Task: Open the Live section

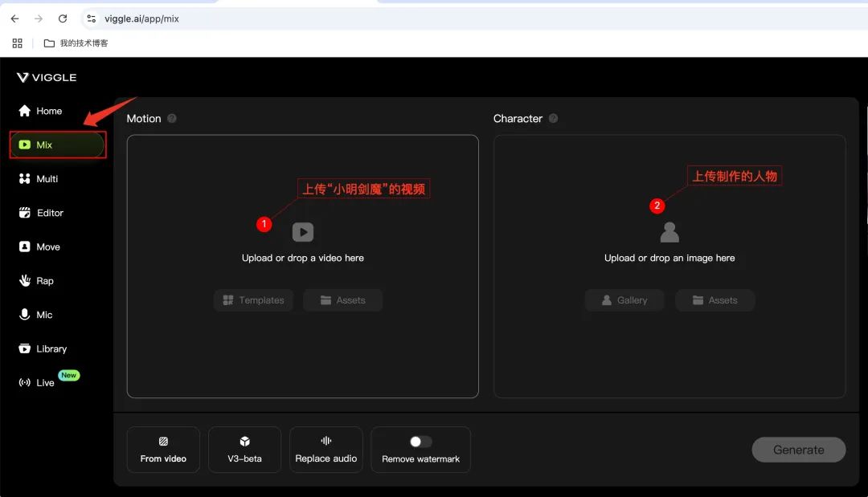Action: coord(36,382)
